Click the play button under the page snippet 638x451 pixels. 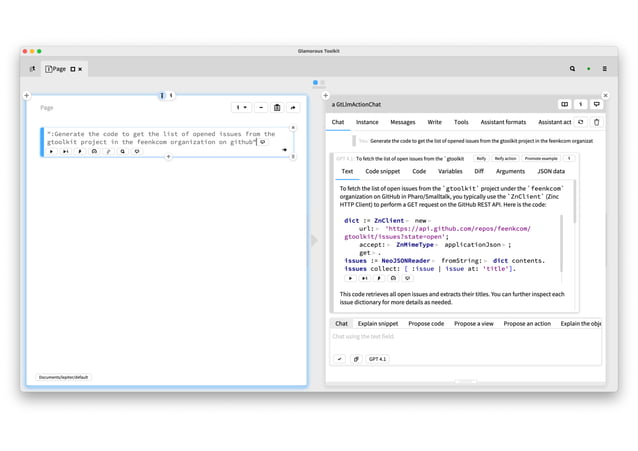coord(52,152)
